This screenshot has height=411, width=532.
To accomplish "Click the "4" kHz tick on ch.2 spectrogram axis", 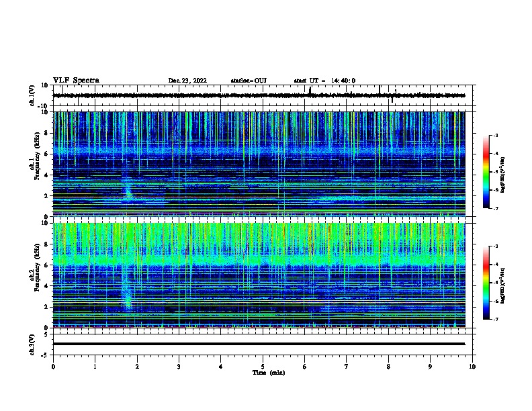I will 46,286.
